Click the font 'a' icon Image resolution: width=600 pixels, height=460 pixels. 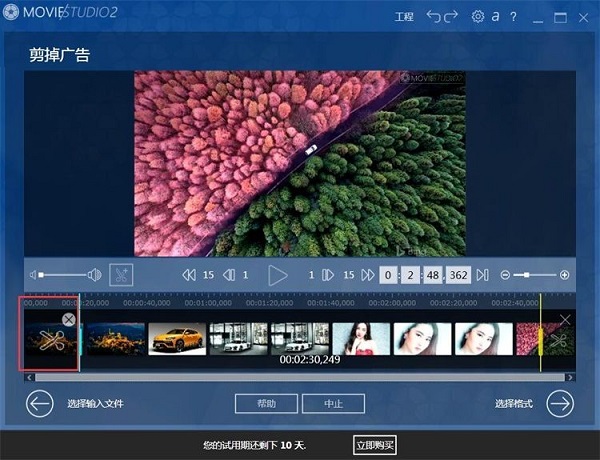[496, 16]
